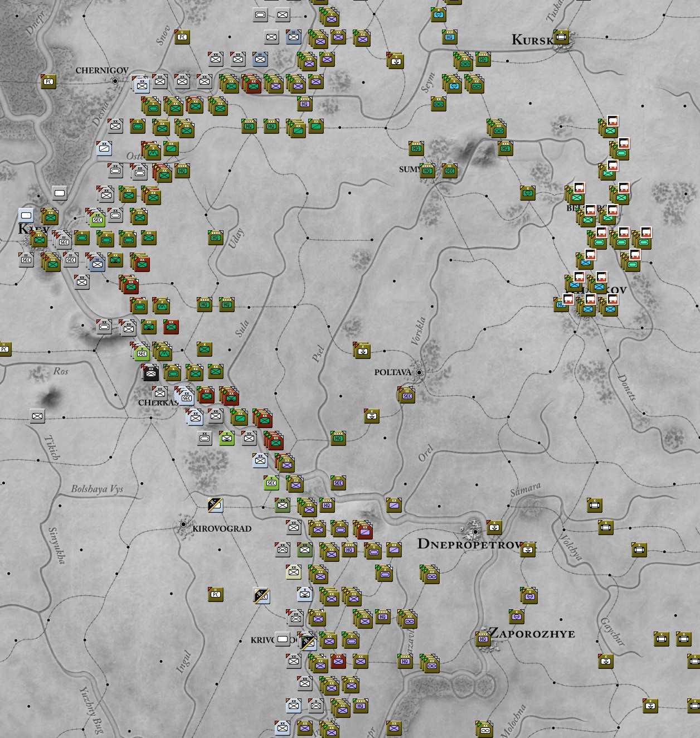This screenshot has width=700, height=738.
Task: Select the red-flagged counter at the bottom right
Action: (x=650, y=706)
